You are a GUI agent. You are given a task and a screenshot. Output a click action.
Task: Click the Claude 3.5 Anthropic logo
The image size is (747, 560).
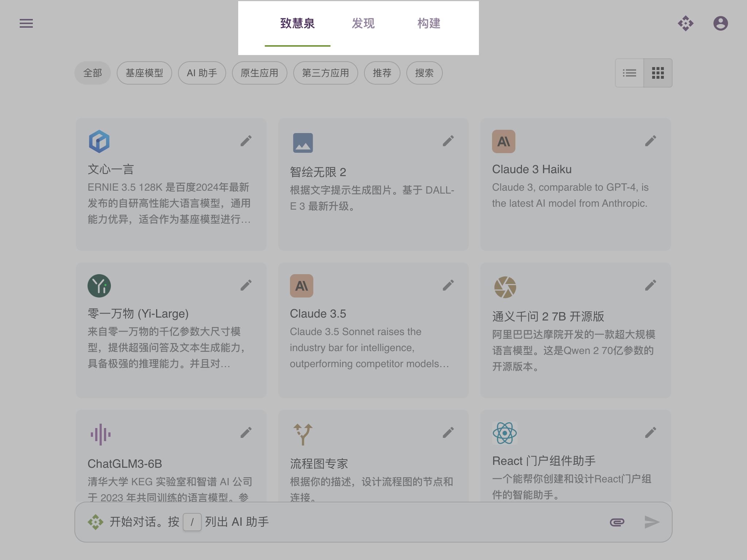pyautogui.click(x=302, y=286)
